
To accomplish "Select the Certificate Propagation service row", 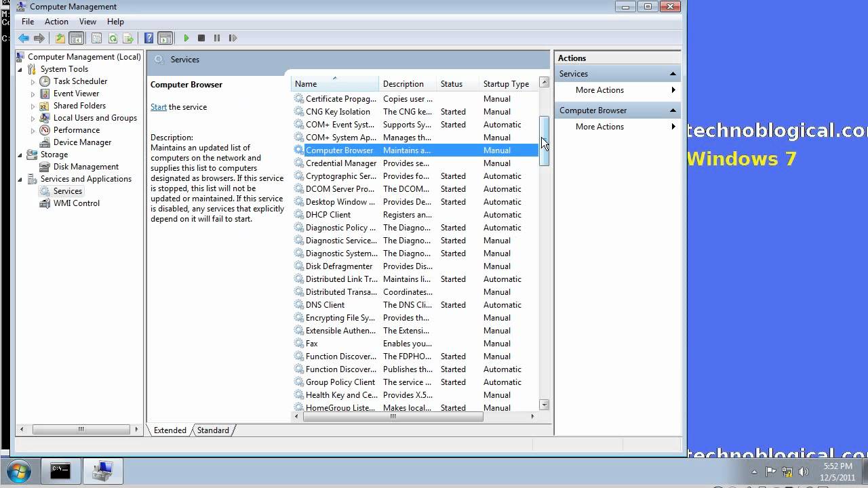I will [x=415, y=99].
